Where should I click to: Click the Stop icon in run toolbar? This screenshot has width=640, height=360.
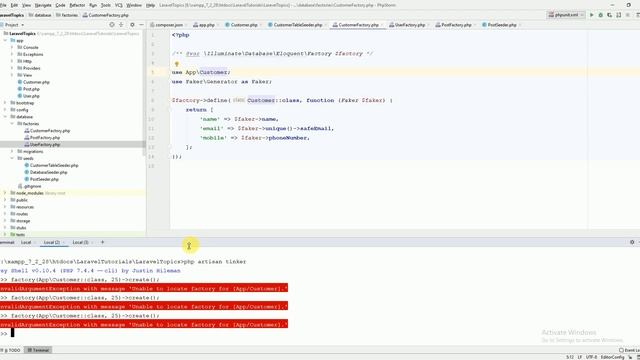click(x=627, y=15)
